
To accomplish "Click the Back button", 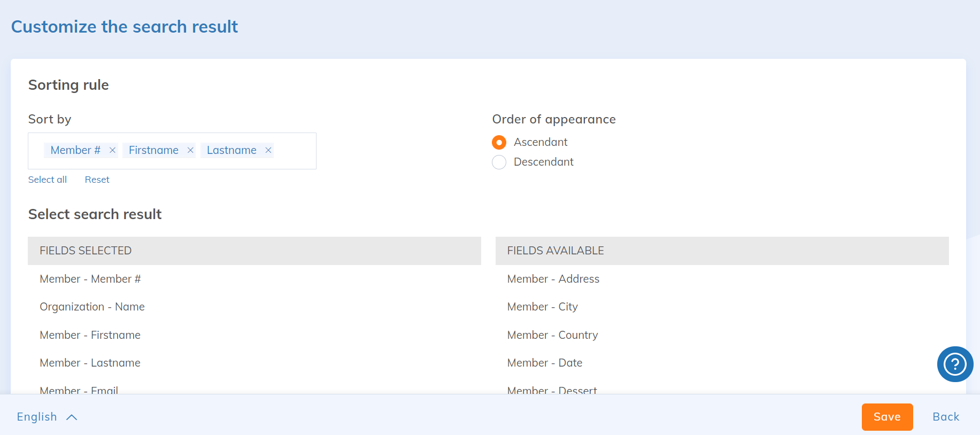I will tap(946, 417).
